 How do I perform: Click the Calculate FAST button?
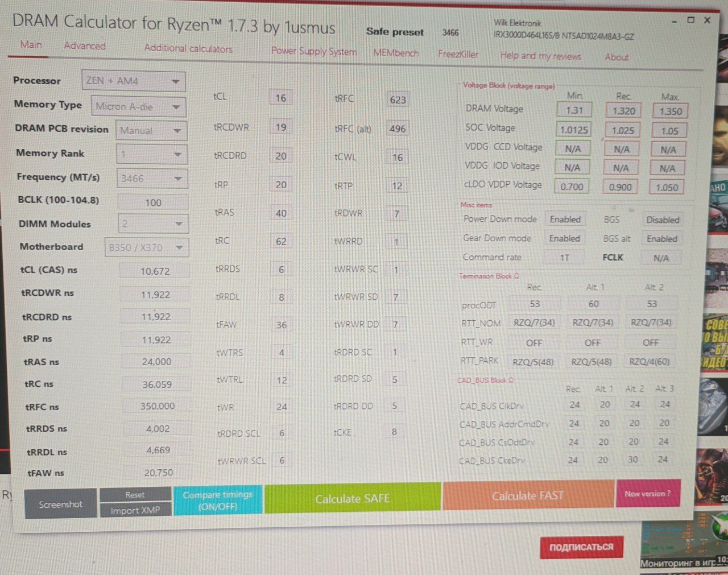point(528,495)
